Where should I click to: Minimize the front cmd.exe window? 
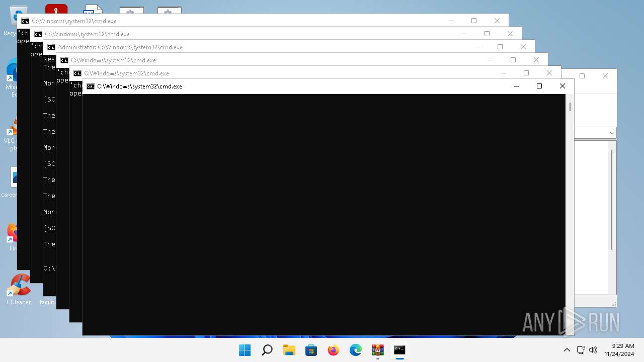[516, 86]
